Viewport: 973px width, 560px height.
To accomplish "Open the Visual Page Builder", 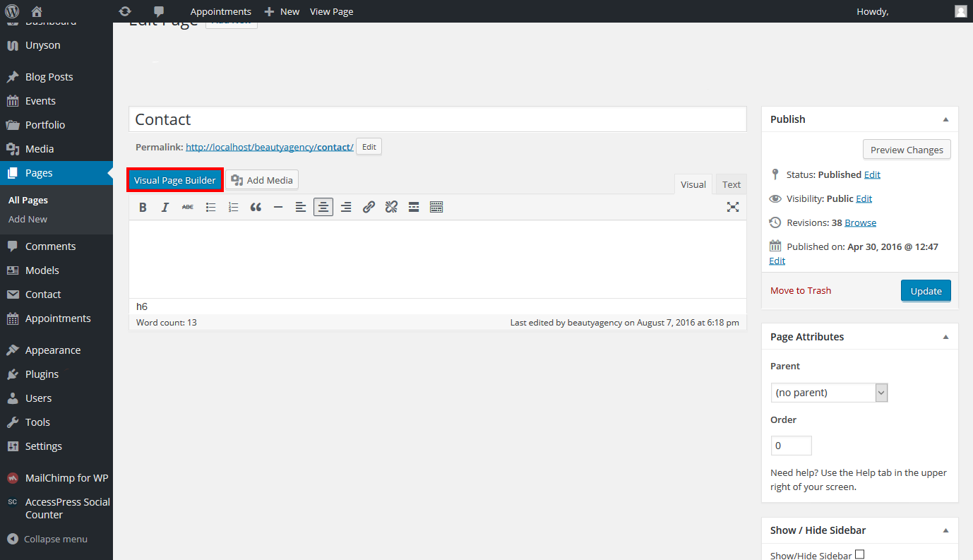I will click(175, 180).
